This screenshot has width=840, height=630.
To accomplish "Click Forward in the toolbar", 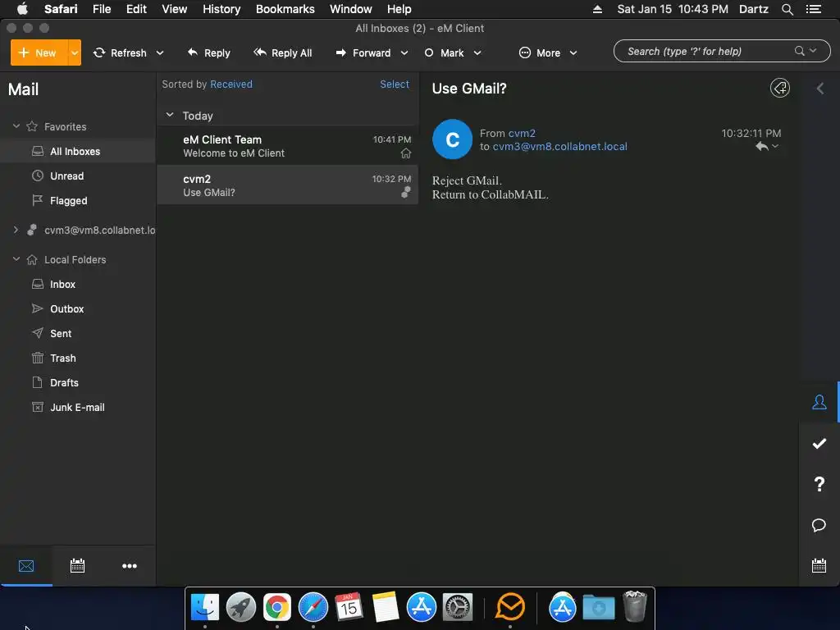I will pos(363,52).
